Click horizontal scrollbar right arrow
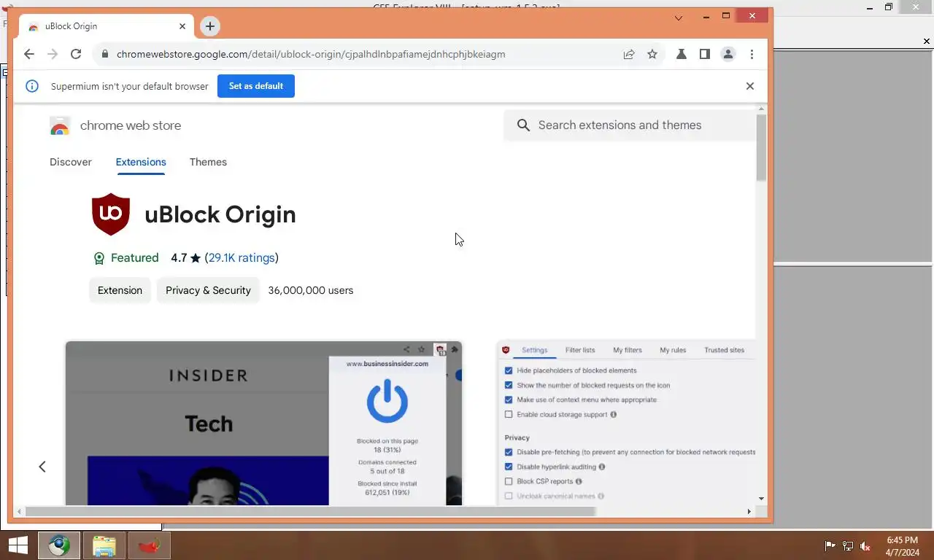 click(749, 511)
